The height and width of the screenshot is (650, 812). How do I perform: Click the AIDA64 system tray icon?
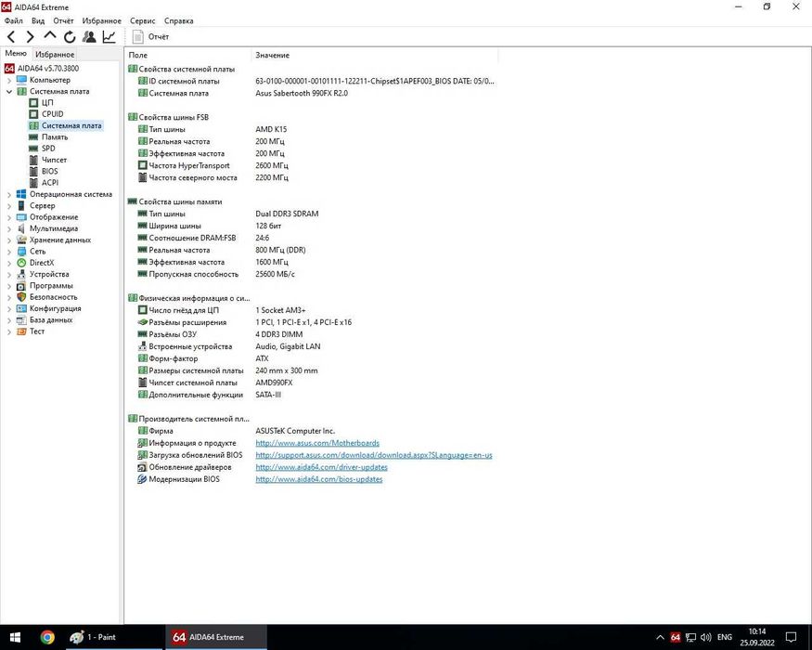pos(676,637)
